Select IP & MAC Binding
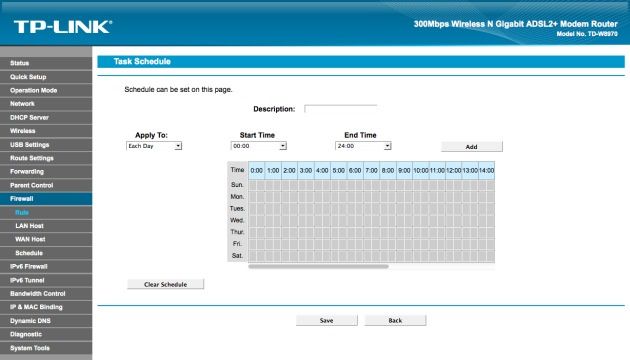630x360 pixels. (46, 307)
